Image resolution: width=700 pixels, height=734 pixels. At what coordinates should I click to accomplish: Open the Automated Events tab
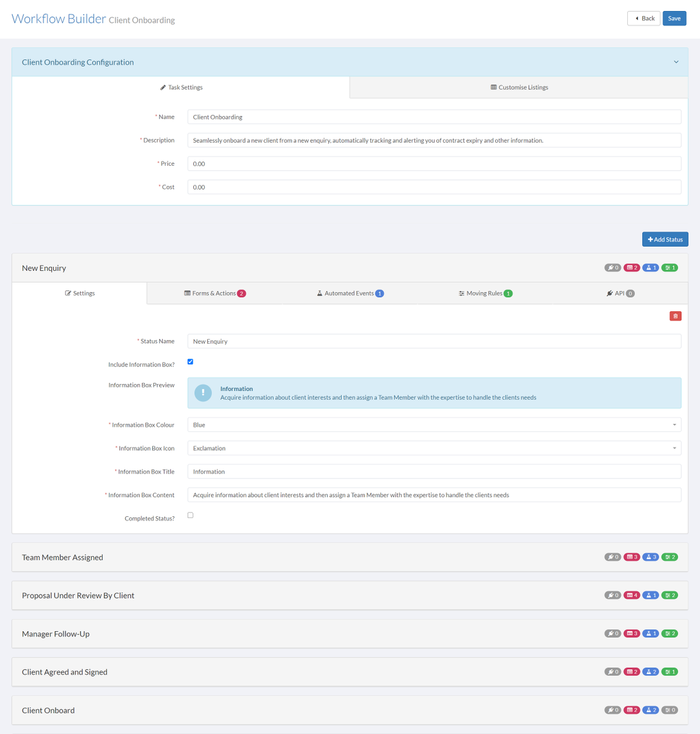[350, 293]
